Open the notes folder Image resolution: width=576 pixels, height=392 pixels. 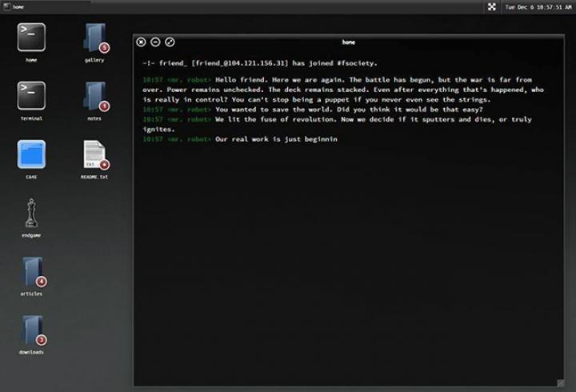94,96
